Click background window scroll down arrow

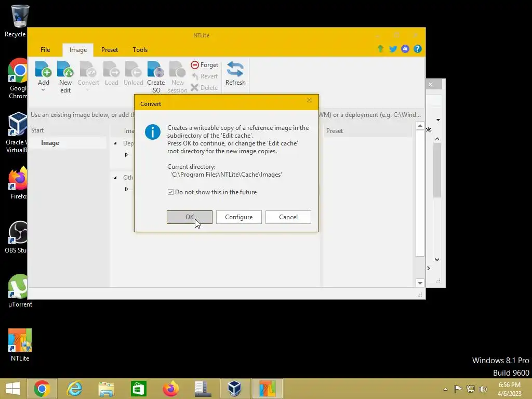(437, 260)
